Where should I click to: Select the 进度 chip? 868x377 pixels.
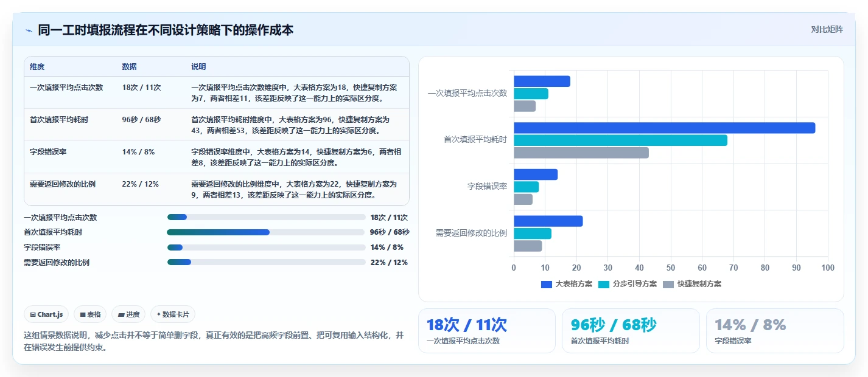pos(129,314)
